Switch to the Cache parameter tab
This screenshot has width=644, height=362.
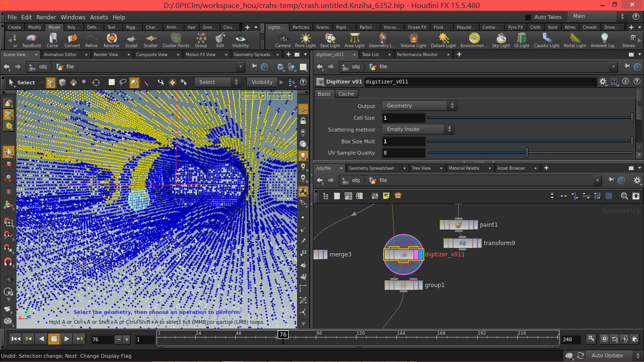[x=346, y=94]
